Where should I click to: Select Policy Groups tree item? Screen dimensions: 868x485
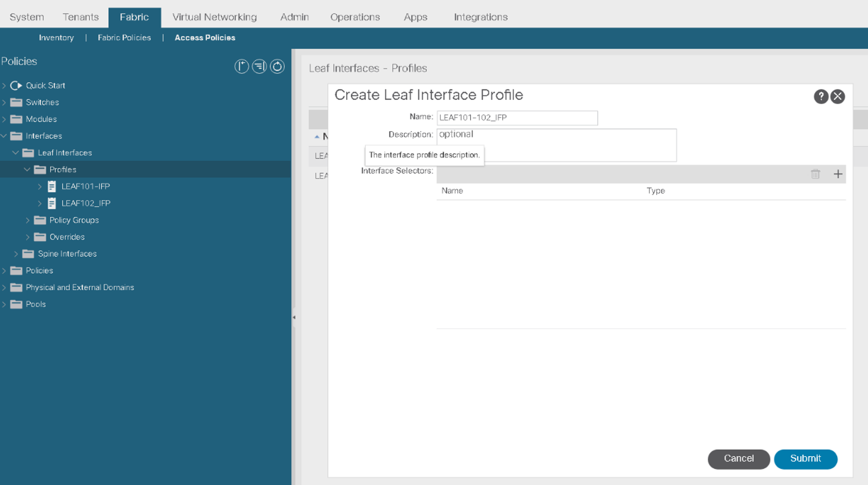(74, 220)
